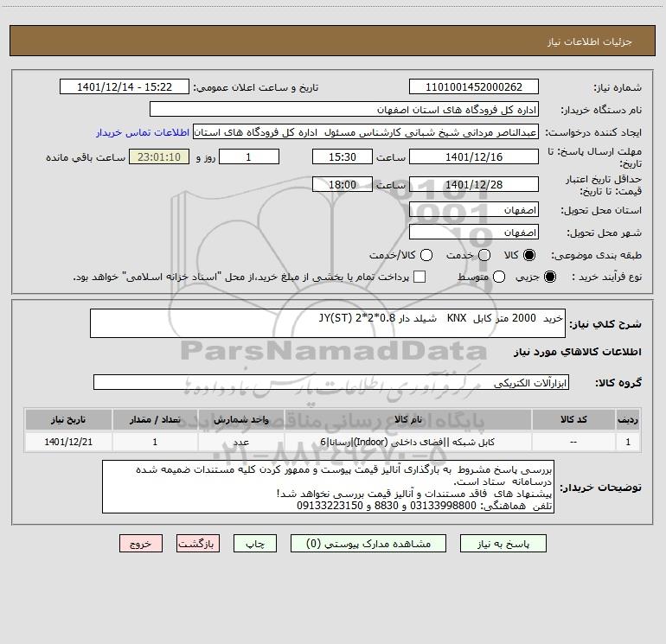Toggle the اسناد خزانه اسلامی payment checkbox
The image size is (666, 644).
[419, 277]
